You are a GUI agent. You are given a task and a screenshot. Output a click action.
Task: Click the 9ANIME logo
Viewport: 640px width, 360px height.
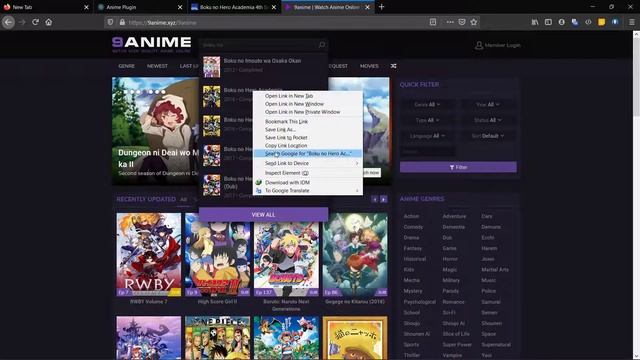(151, 44)
